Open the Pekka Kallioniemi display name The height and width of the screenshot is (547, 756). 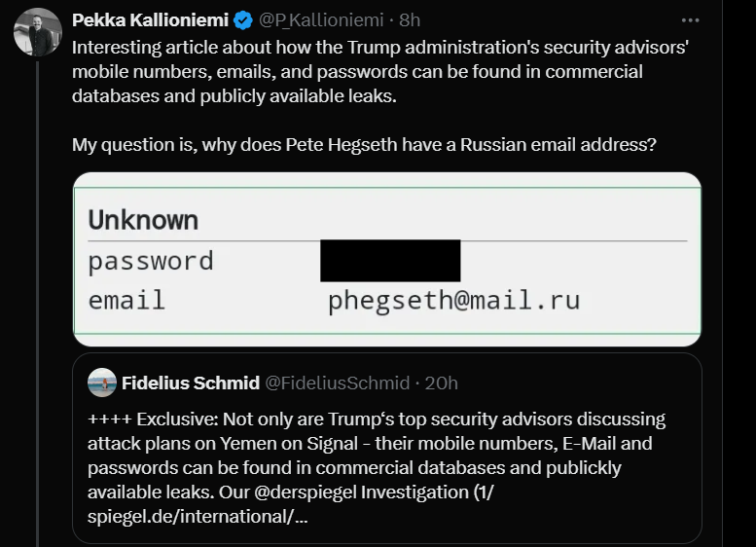(x=151, y=20)
